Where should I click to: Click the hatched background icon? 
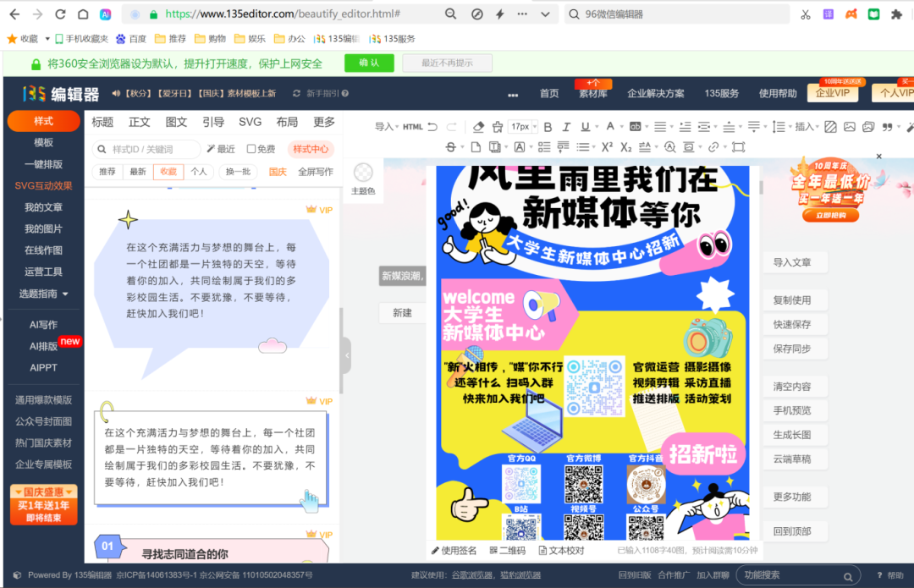click(x=831, y=126)
